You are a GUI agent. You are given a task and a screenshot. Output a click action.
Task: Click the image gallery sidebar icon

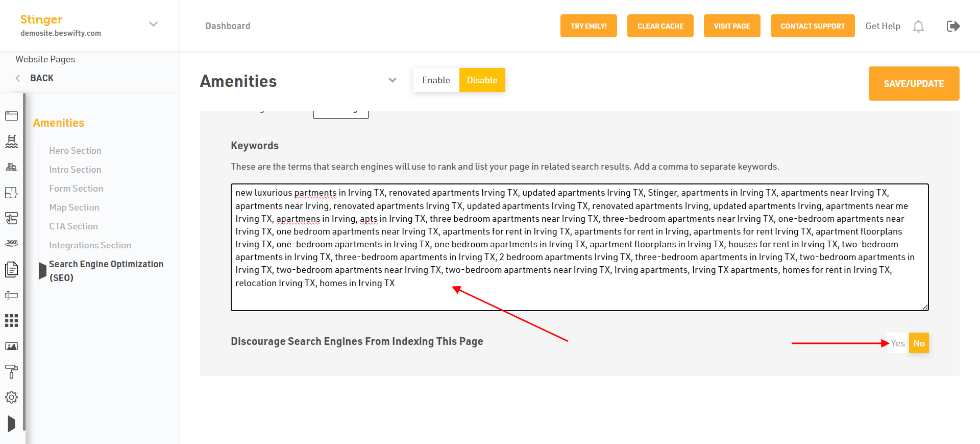pyautogui.click(x=11, y=346)
